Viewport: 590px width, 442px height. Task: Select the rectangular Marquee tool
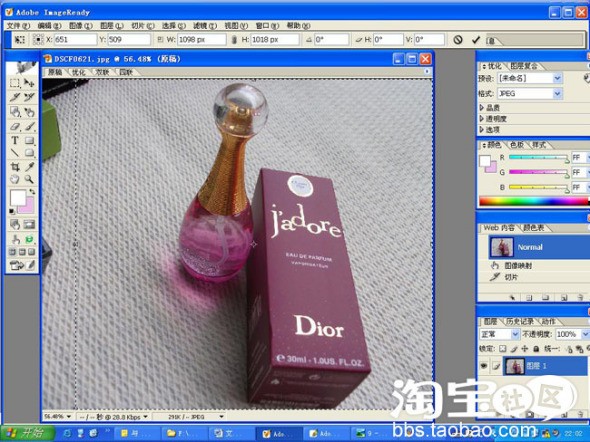tap(15, 83)
